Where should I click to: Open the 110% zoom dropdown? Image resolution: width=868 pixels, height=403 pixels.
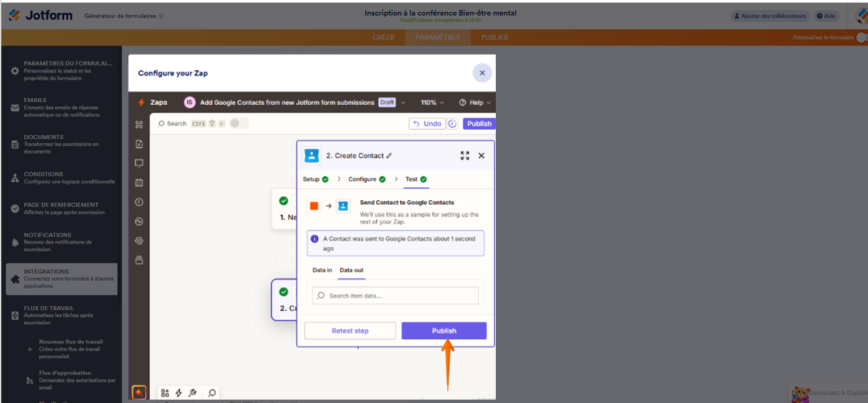tap(432, 103)
